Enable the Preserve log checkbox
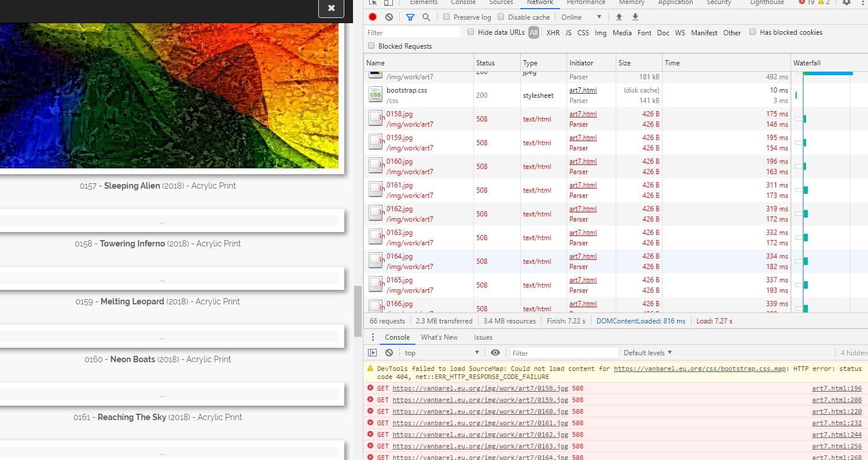Screen dimensions: 868x460 [x=447, y=17]
